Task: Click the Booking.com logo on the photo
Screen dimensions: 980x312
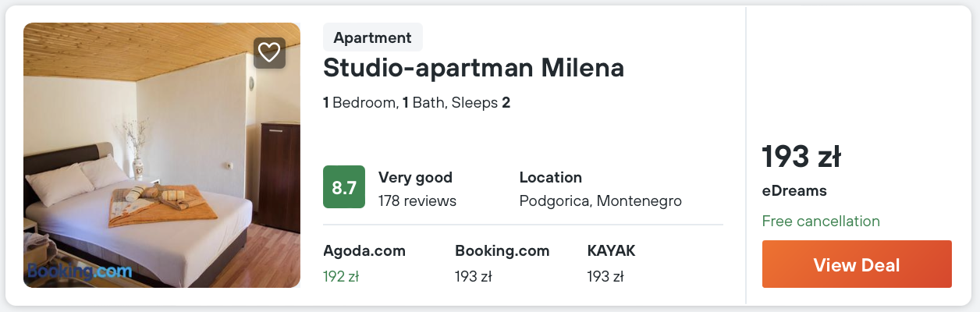Action: [x=80, y=271]
